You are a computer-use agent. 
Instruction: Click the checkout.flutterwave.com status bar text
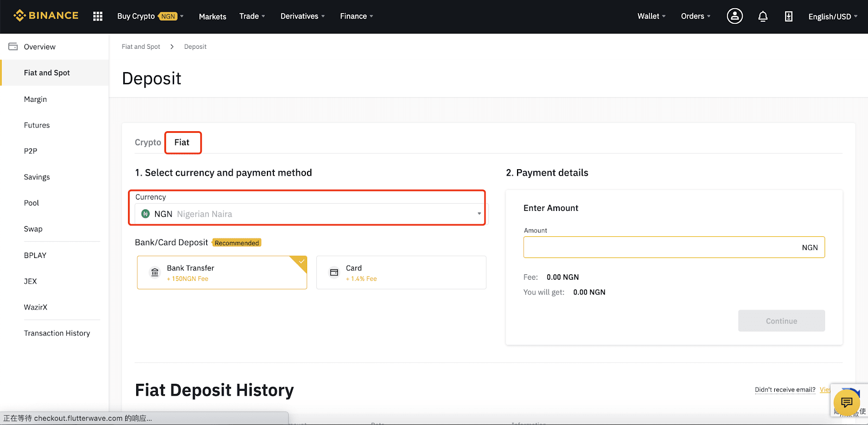(78, 418)
